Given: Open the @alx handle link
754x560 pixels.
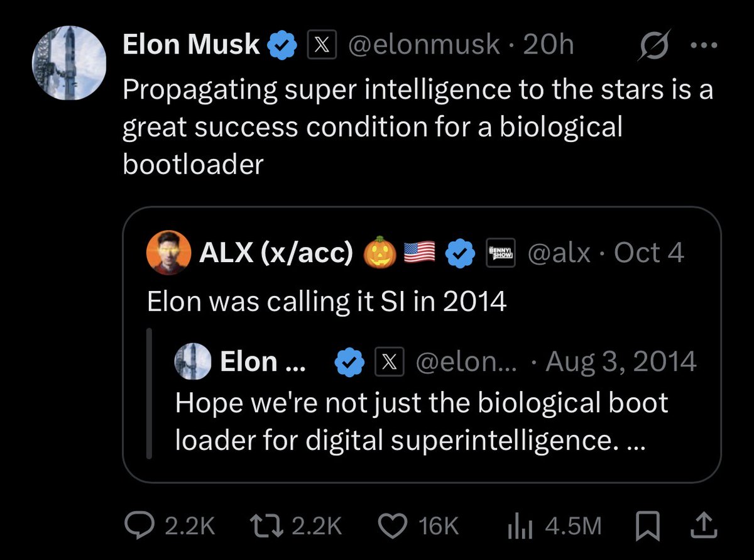Looking at the screenshot, I should 559,253.
